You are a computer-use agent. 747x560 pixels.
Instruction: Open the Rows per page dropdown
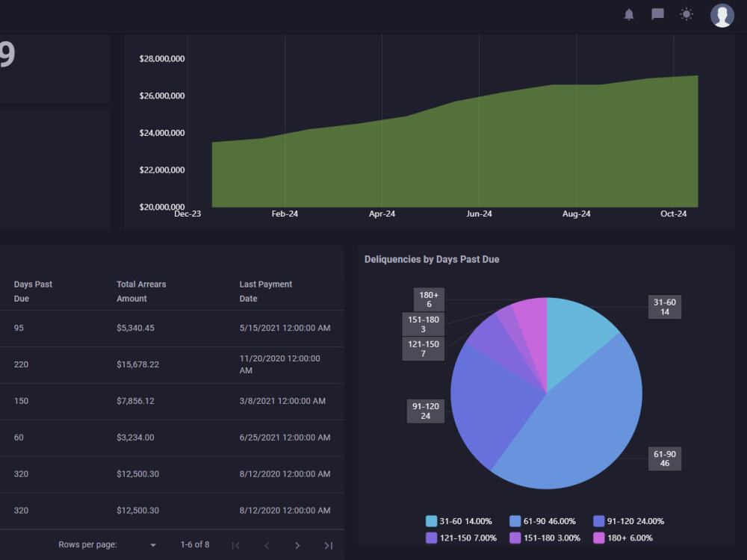click(152, 545)
